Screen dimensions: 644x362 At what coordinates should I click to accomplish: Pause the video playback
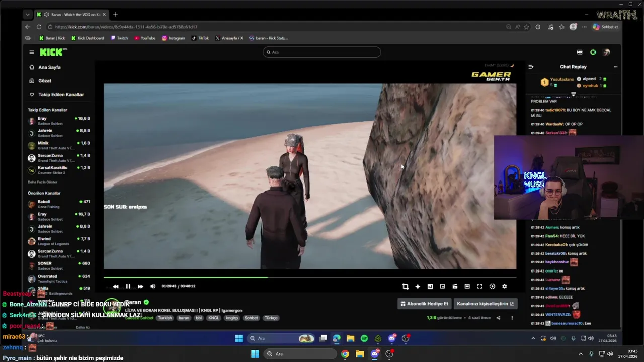(x=128, y=286)
